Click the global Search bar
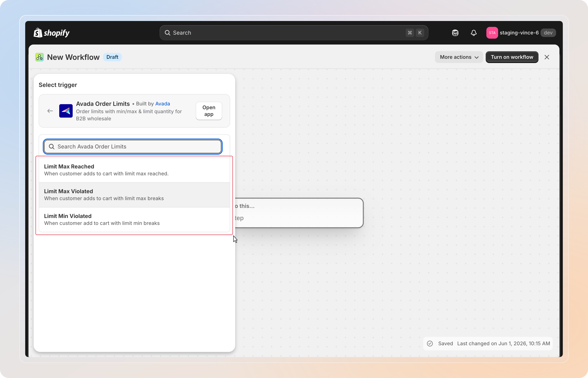This screenshot has width=588, height=378. click(x=294, y=33)
